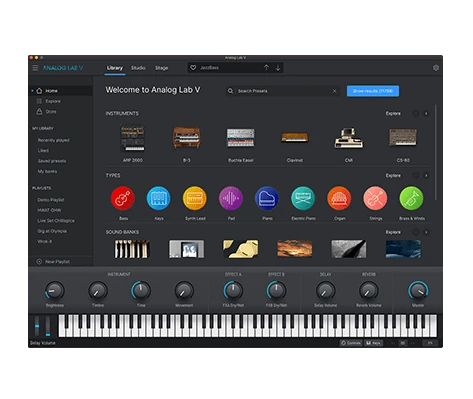Toggle the Controls panel button

351,343
